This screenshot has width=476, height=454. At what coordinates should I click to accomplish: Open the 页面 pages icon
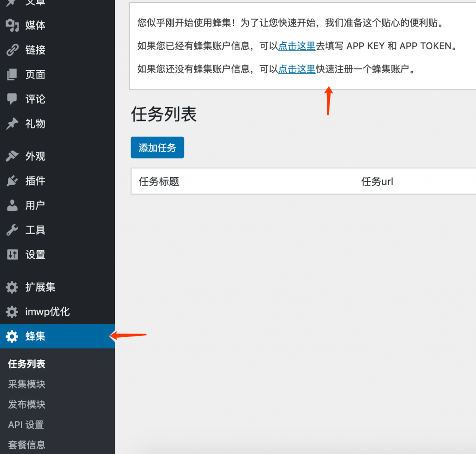12,74
